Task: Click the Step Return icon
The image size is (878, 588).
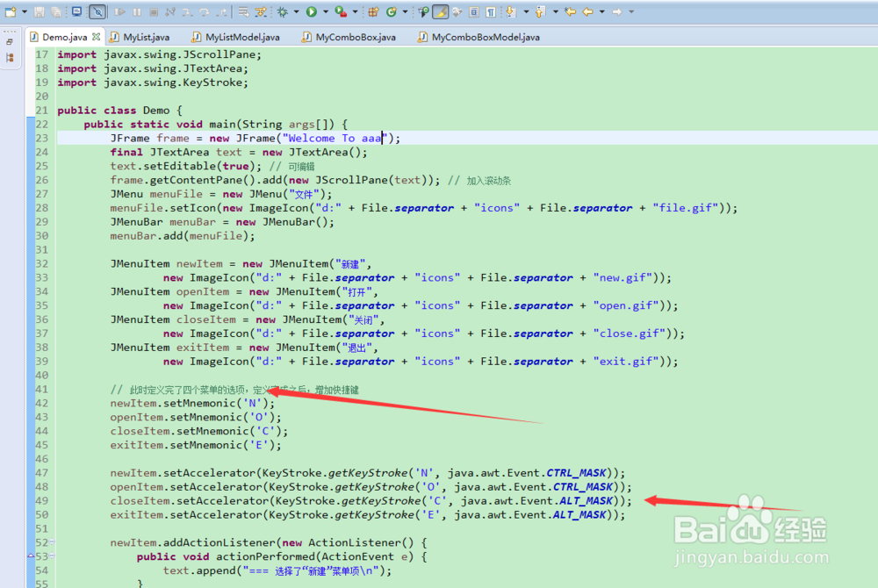Action: [x=222, y=11]
